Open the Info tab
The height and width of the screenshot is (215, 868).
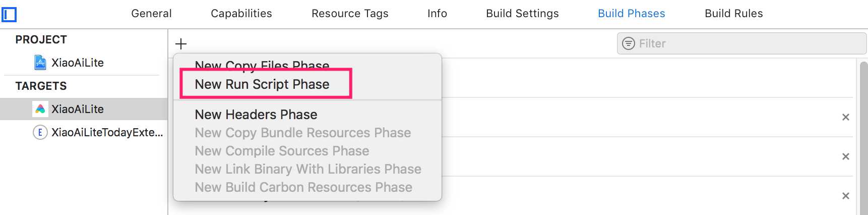click(x=437, y=14)
